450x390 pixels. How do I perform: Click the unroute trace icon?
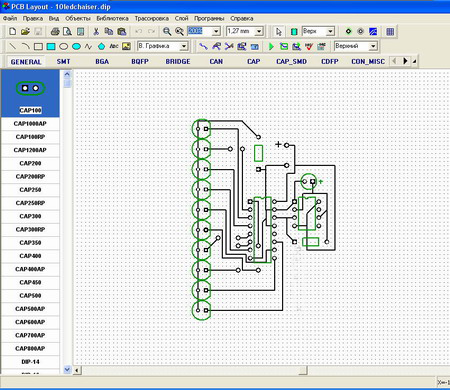point(229,46)
